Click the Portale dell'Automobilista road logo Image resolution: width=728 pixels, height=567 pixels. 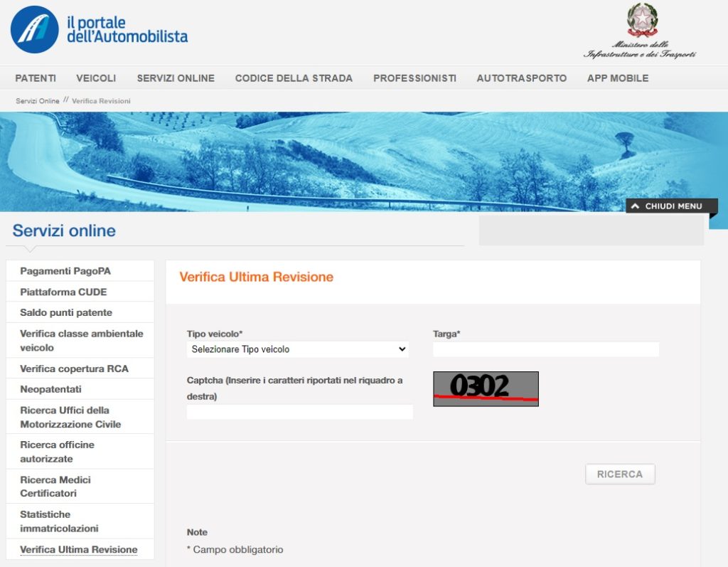(35, 29)
